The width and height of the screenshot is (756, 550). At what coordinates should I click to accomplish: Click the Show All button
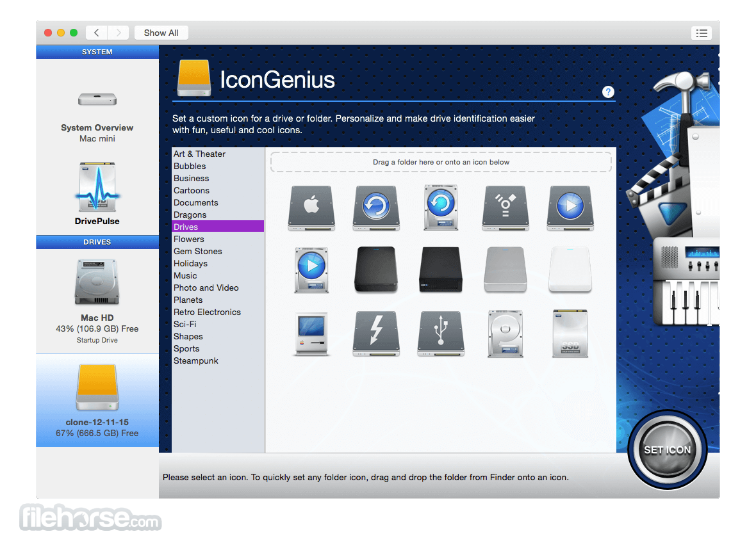[x=161, y=33]
